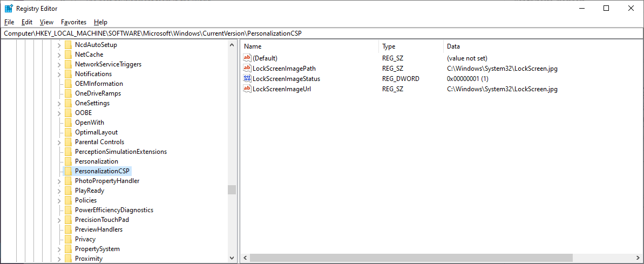Expand the OneSettings key
Screen dimensions: 644x264
(x=59, y=103)
